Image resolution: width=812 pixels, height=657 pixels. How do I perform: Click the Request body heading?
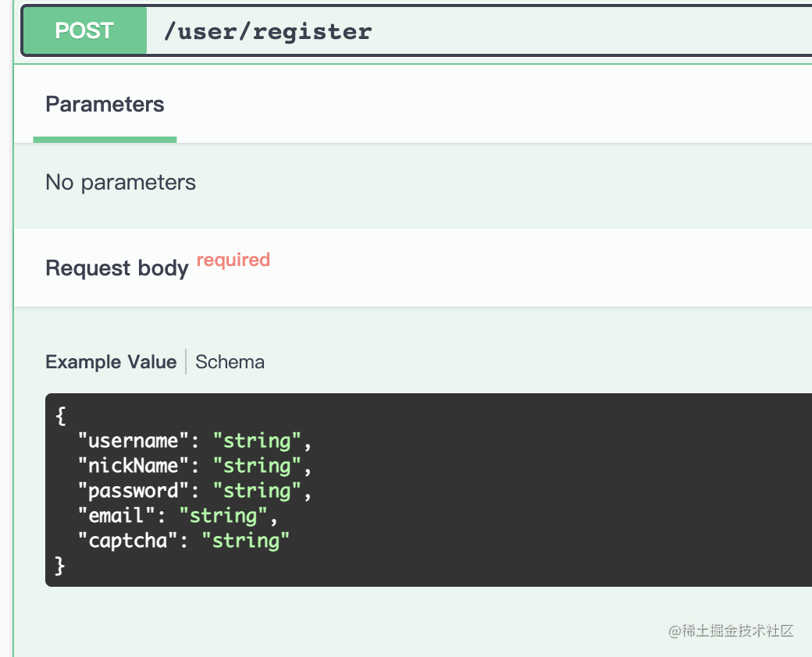point(117,268)
